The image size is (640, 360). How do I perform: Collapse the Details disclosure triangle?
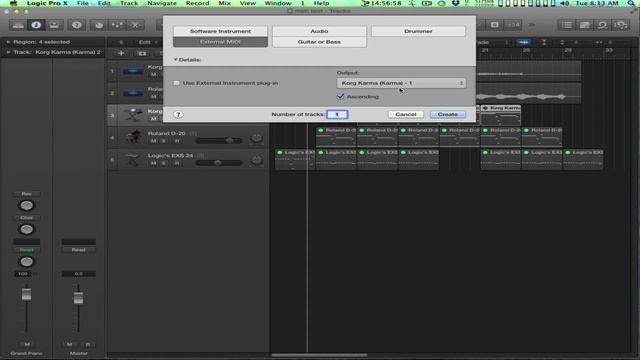tap(176, 60)
